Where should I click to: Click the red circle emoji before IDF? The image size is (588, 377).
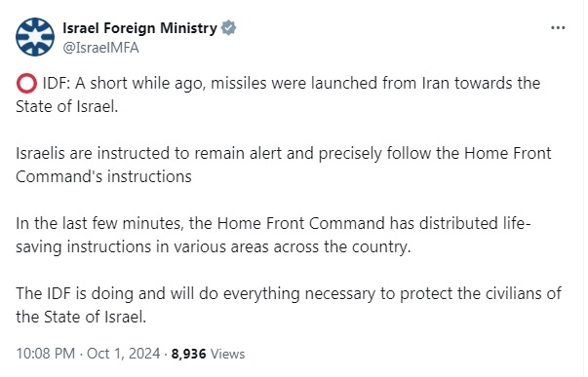26,83
